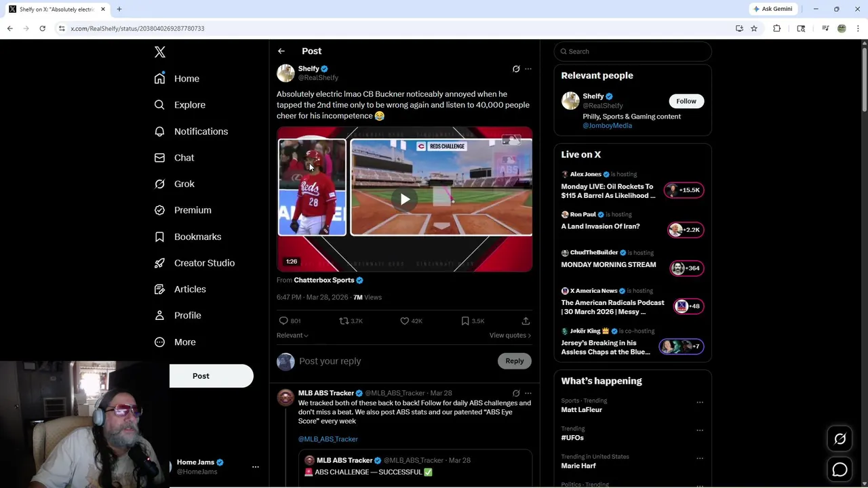Image resolution: width=868 pixels, height=488 pixels.
Task: Open the browser three-dot menu
Action: (x=859, y=28)
